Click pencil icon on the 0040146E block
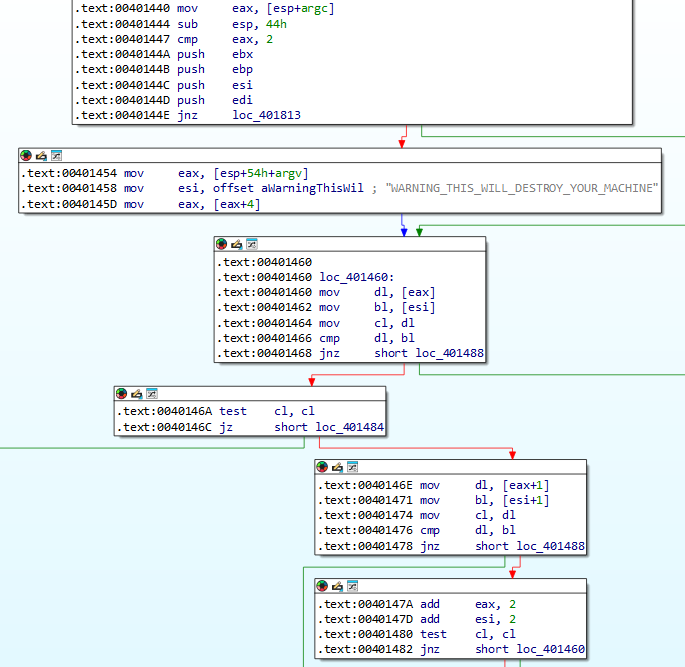The height and width of the screenshot is (667, 685). pyautogui.click(x=338, y=467)
